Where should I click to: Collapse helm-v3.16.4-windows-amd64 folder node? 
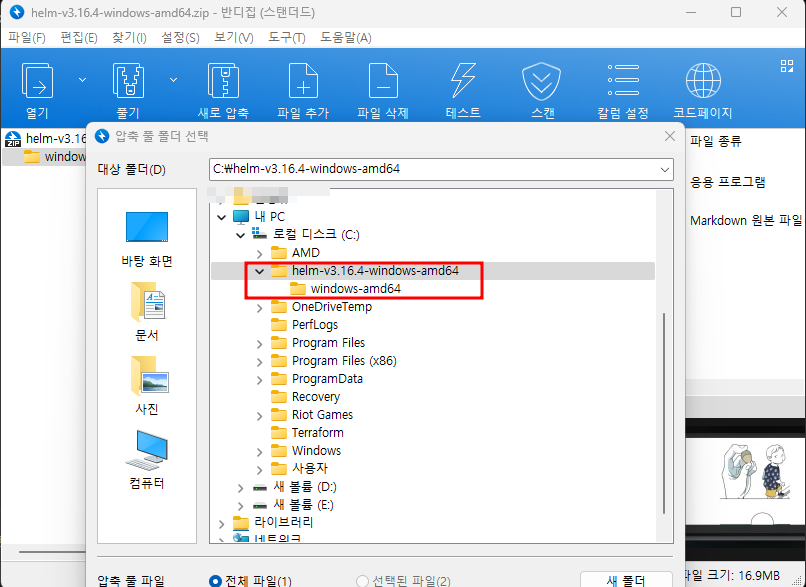[260, 271]
